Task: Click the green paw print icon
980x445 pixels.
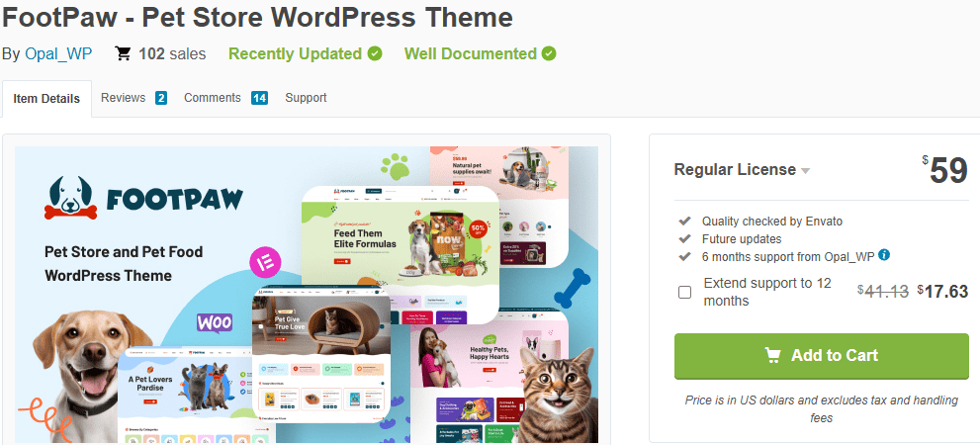Action: click(x=395, y=166)
